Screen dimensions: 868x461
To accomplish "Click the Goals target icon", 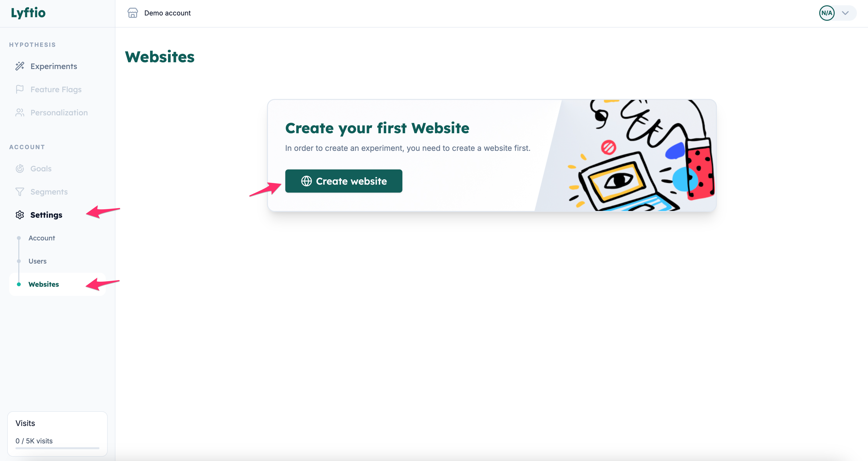I will pos(20,168).
